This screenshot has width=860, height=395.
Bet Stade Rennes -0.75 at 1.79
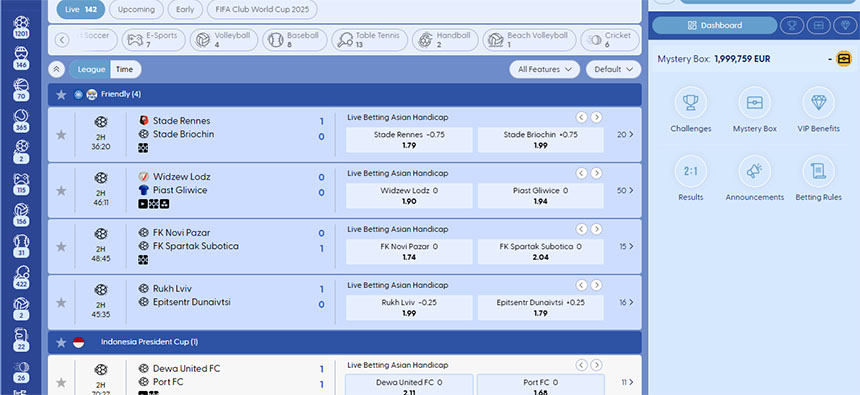coord(409,140)
